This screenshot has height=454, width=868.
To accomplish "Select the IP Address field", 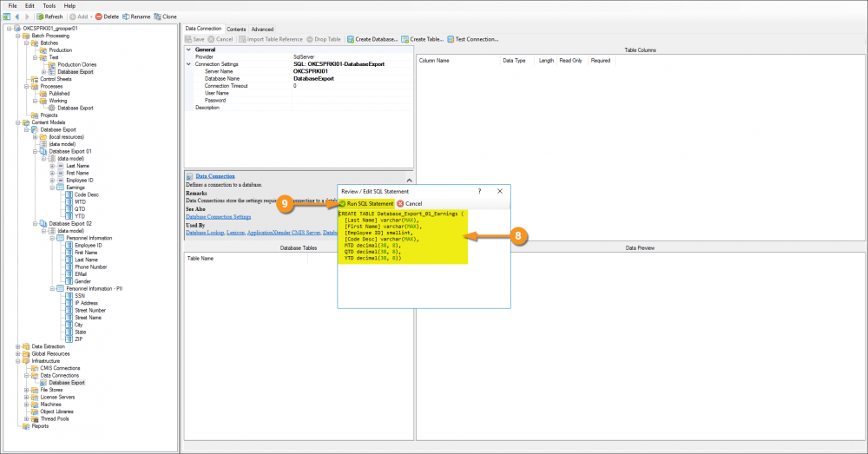I will [x=86, y=303].
